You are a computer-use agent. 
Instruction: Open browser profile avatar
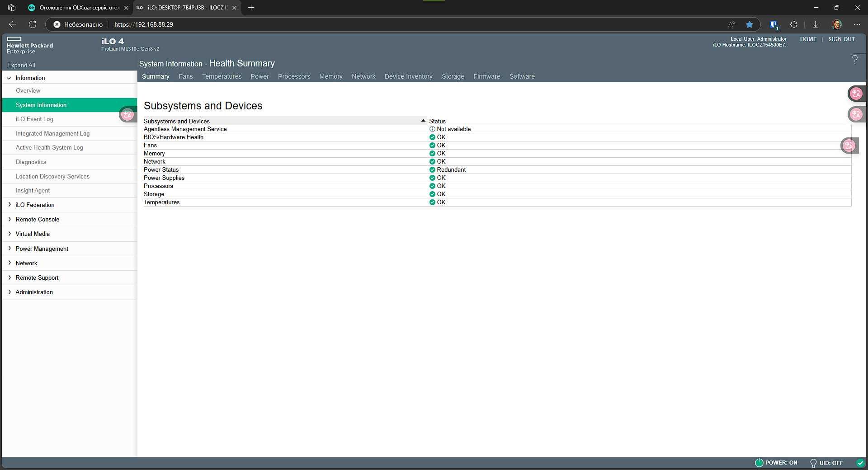[837, 24]
